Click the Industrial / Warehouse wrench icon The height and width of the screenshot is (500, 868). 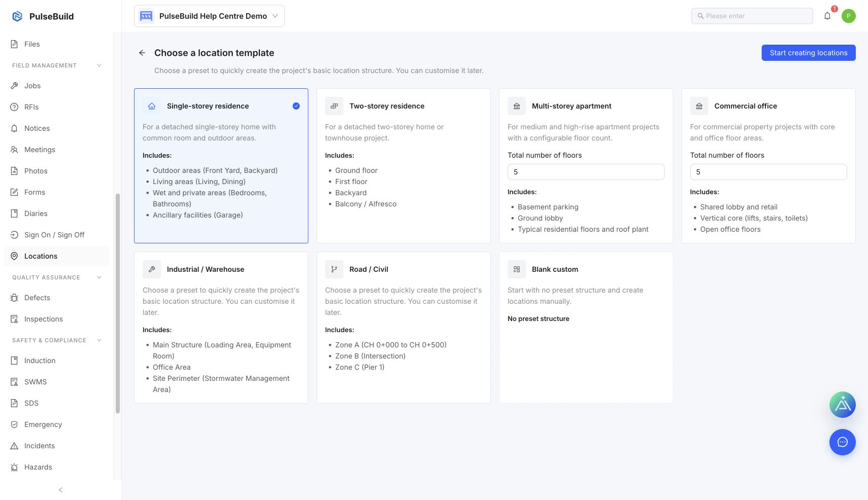tap(152, 269)
